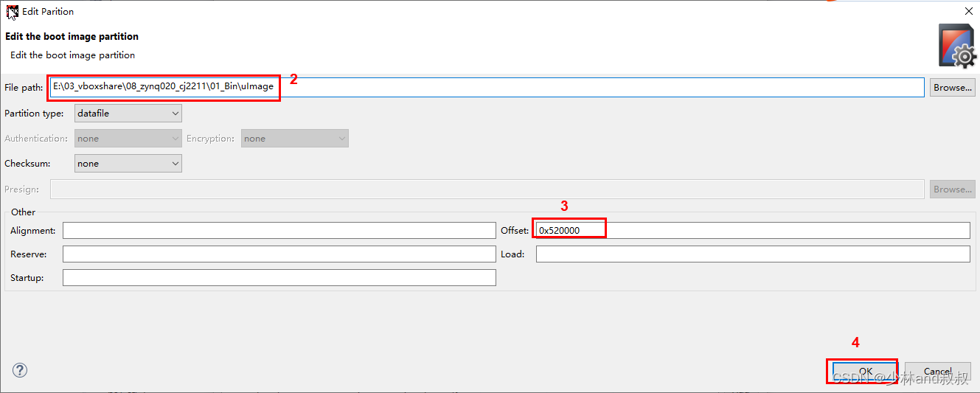Confirm with the OK button
The height and width of the screenshot is (393, 980).
(865, 372)
